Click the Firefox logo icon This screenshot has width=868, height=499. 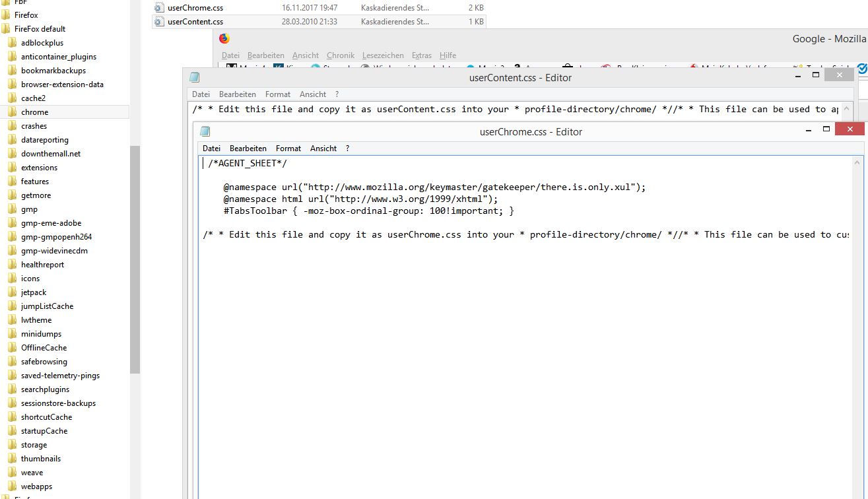tap(224, 39)
